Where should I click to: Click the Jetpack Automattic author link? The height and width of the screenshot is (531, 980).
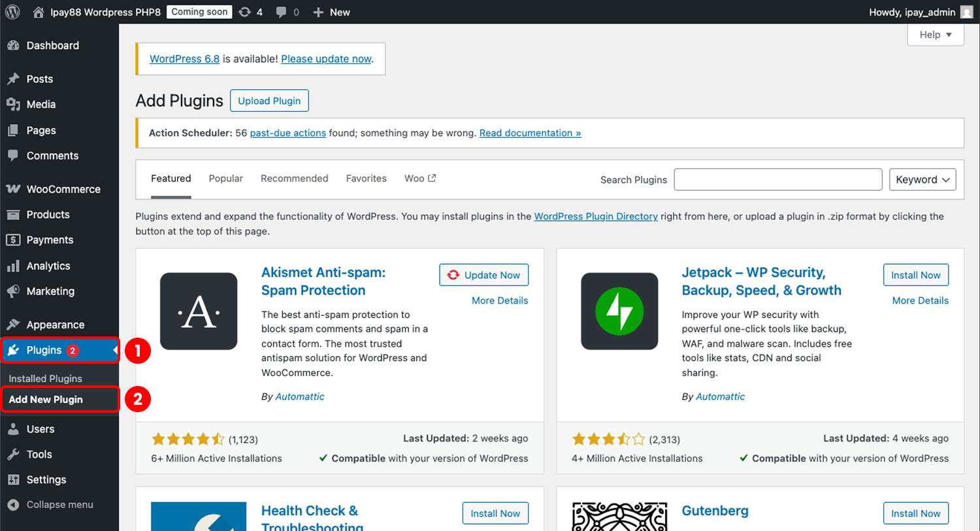pos(720,396)
